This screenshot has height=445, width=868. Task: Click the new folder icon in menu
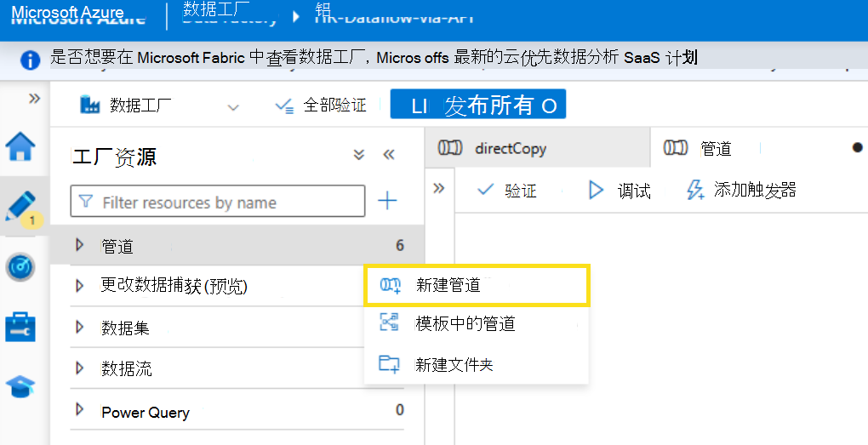pos(389,364)
